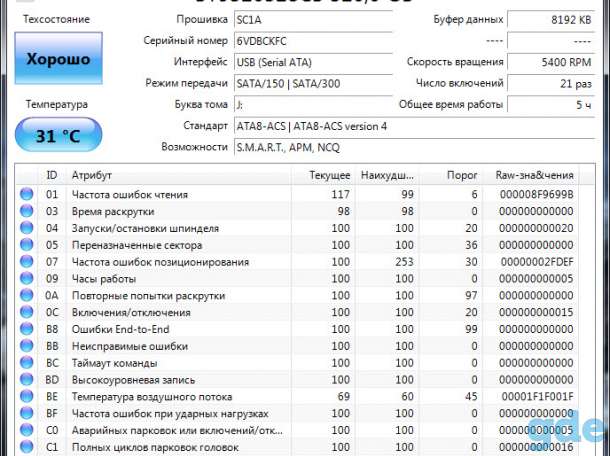Click status circle for attribute C0
The width and height of the screenshot is (610, 456).
(x=26, y=430)
